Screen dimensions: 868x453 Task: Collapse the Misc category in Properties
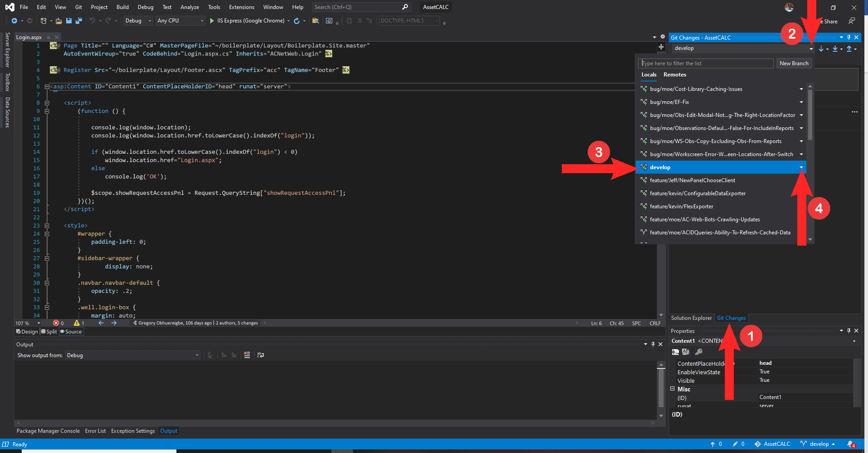(x=673, y=389)
